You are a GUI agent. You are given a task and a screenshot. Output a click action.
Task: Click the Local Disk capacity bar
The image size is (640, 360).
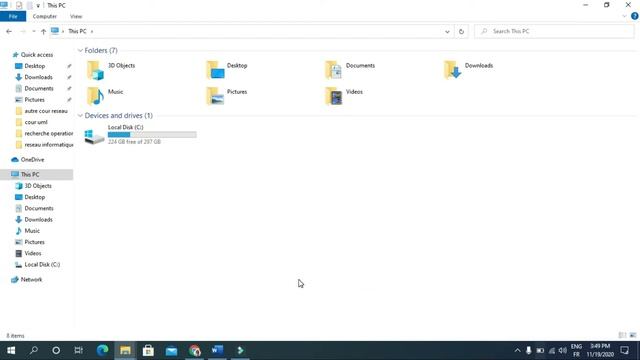tap(152, 135)
